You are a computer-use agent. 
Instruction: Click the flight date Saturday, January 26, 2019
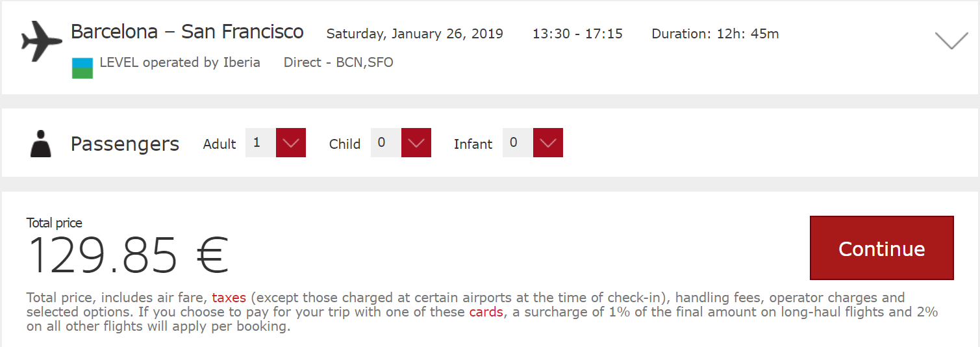(414, 34)
